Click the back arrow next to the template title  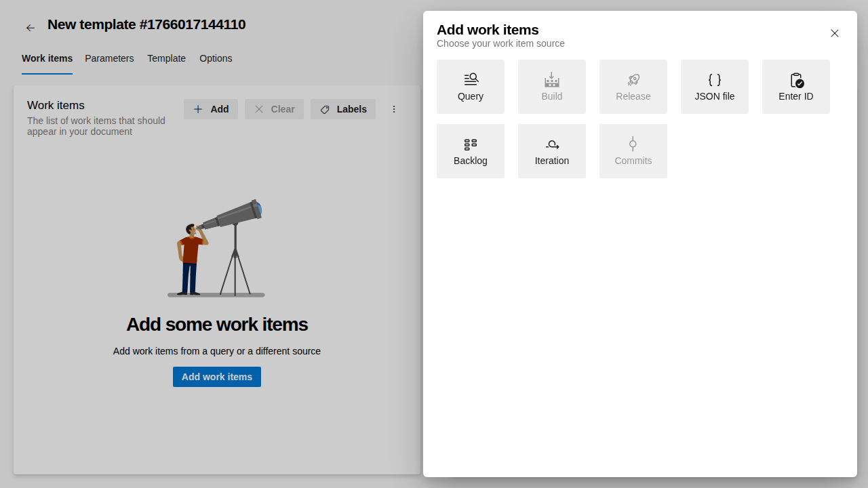click(30, 27)
